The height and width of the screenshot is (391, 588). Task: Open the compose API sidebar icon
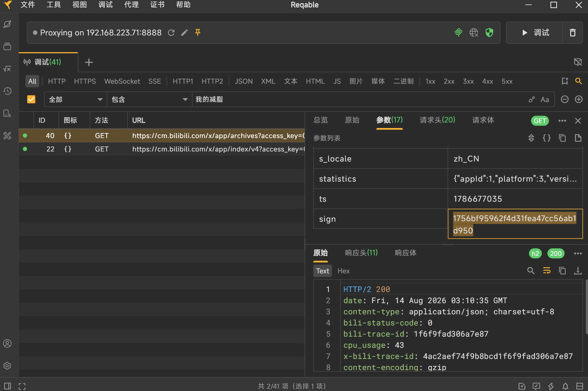[x=7, y=24]
